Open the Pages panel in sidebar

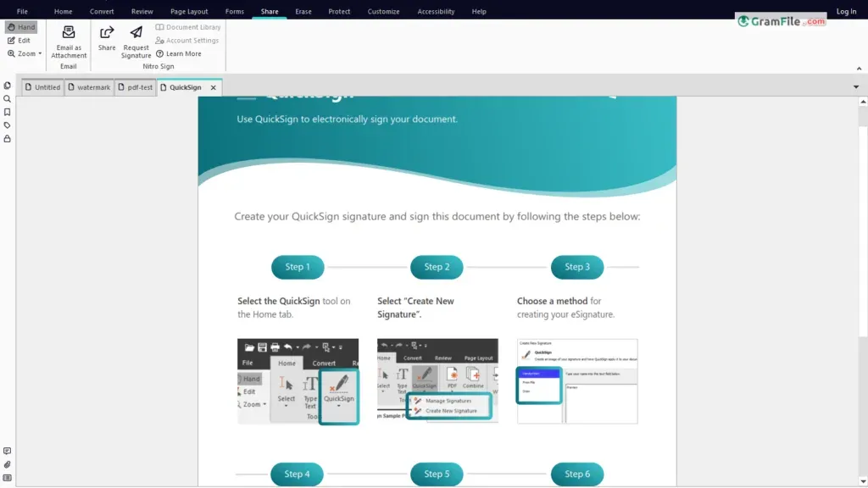[7, 86]
